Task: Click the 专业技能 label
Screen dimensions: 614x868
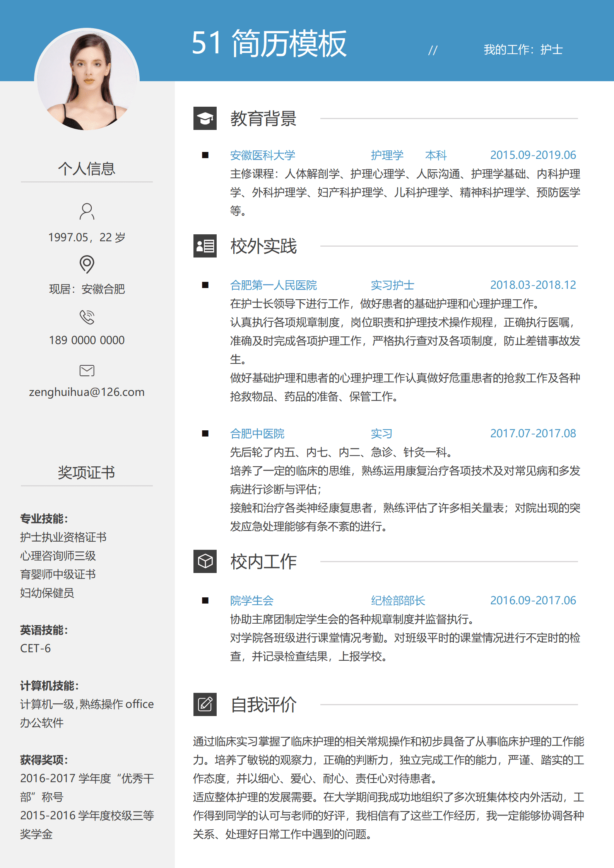Action: (x=44, y=518)
